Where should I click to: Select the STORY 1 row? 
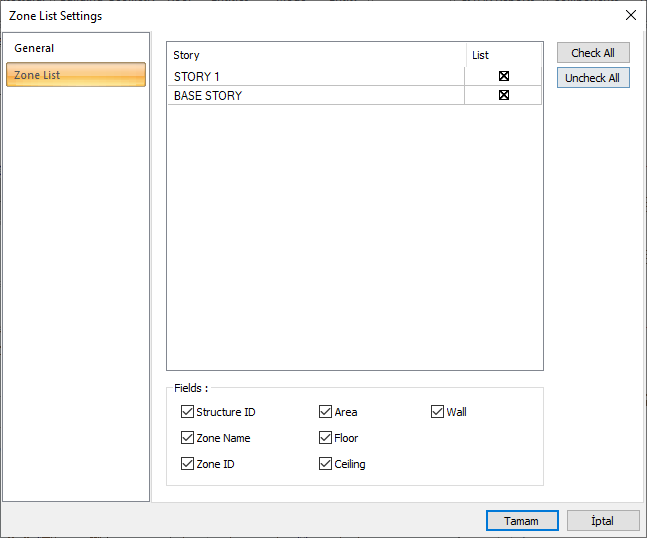click(x=300, y=76)
